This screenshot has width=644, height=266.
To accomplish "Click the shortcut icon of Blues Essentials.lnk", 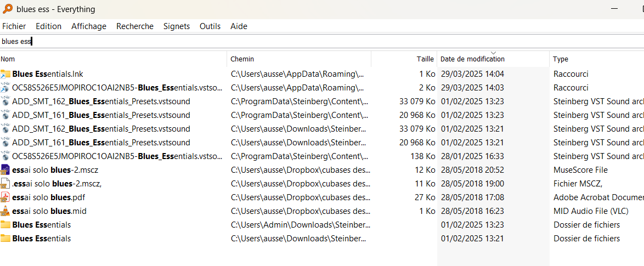I will click(x=5, y=74).
